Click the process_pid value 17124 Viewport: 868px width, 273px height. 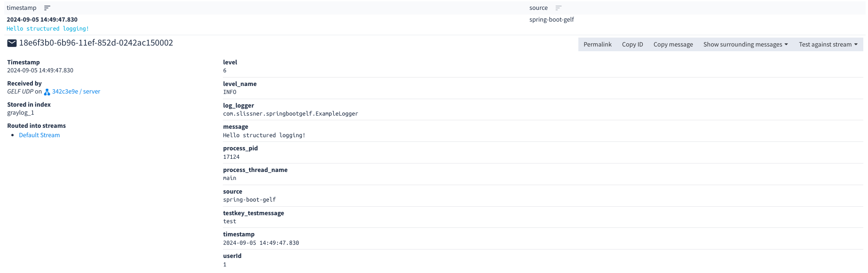[x=231, y=157]
